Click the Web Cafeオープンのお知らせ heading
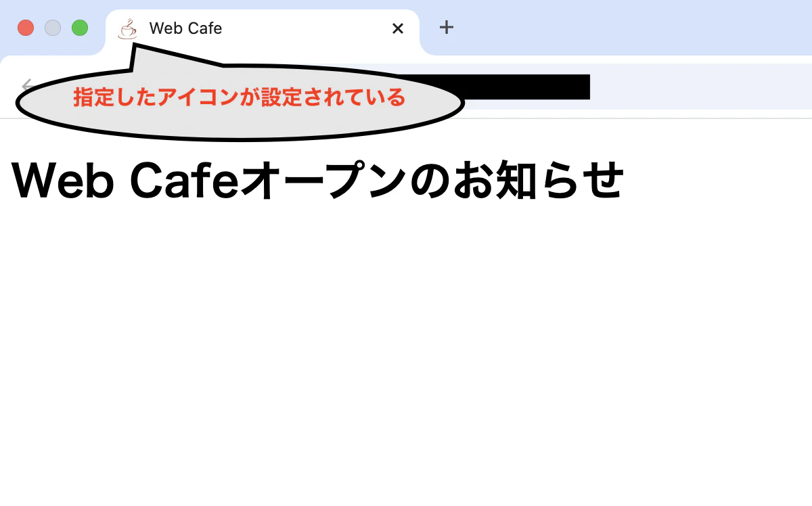The width and height of the screenshot is (812, 506). click(317, 180)
